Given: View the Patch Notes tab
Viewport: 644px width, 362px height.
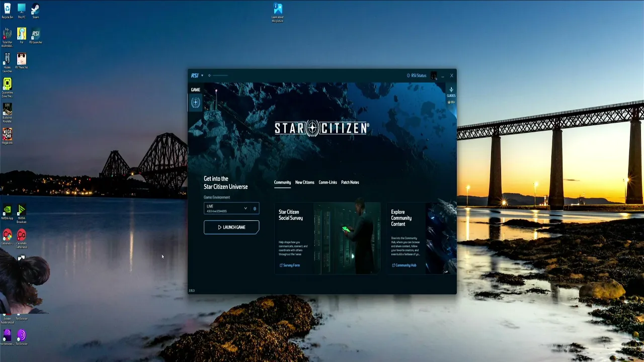Looking at the screenshot, I should coord(350,183).
